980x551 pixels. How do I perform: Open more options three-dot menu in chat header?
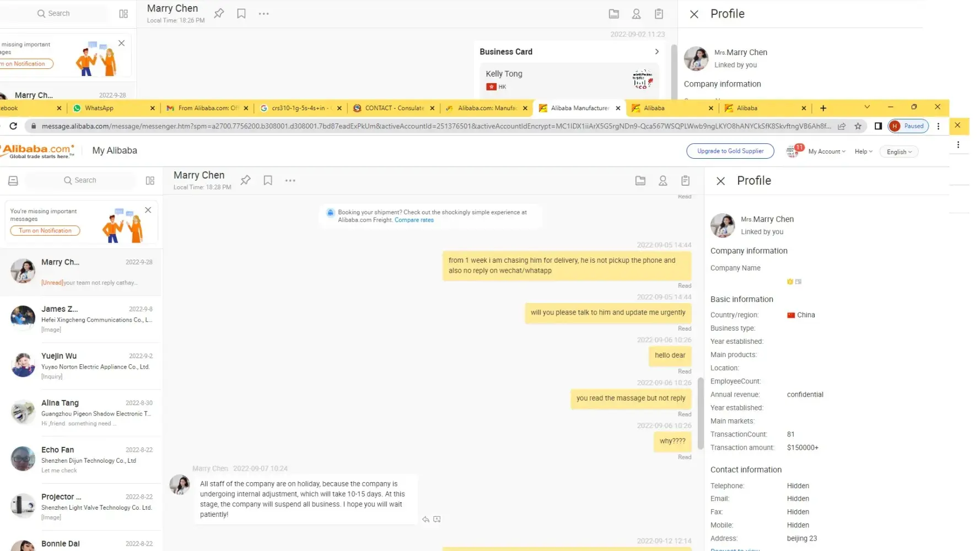tap(290, 180)
